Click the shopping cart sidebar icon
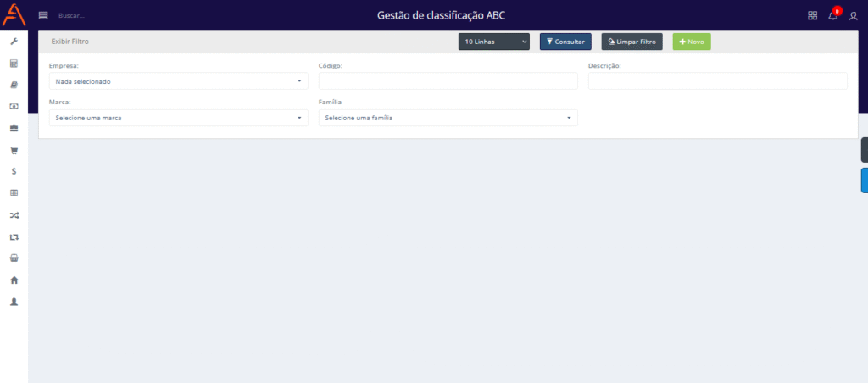The width and height of the screenshot is (868, 383). click(x=14, y=150)
